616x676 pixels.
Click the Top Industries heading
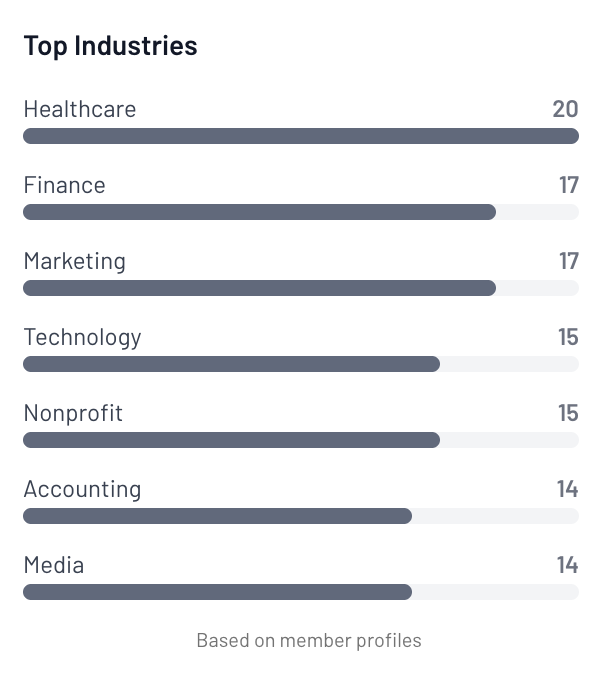click(x=110, y=46)
